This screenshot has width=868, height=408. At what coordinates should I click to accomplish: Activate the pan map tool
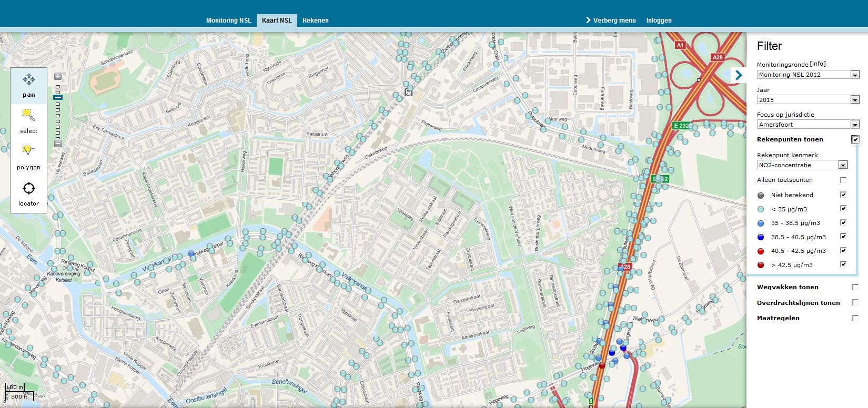(x=29, y=86)
